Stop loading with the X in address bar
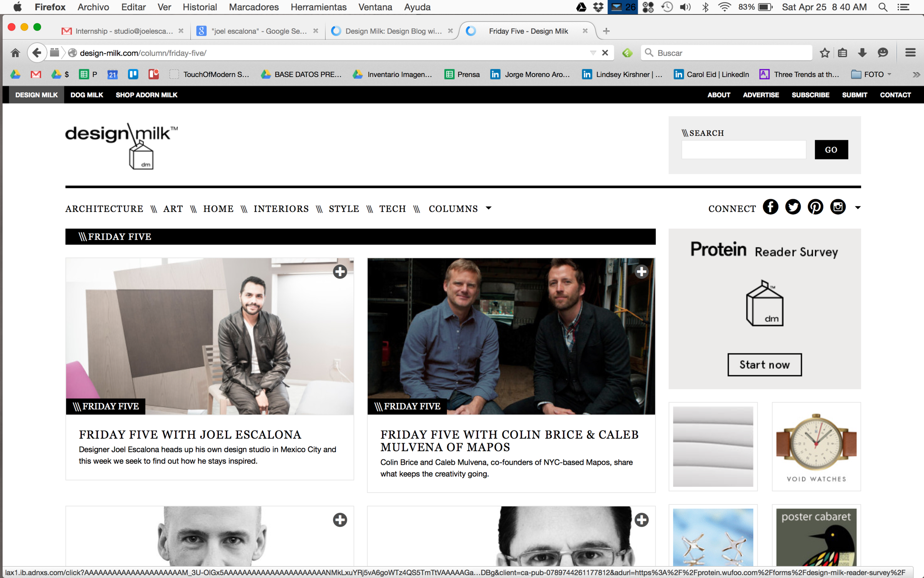Viewport: 924px width, 578px height. pyautogui.click(x=605, y=53)
